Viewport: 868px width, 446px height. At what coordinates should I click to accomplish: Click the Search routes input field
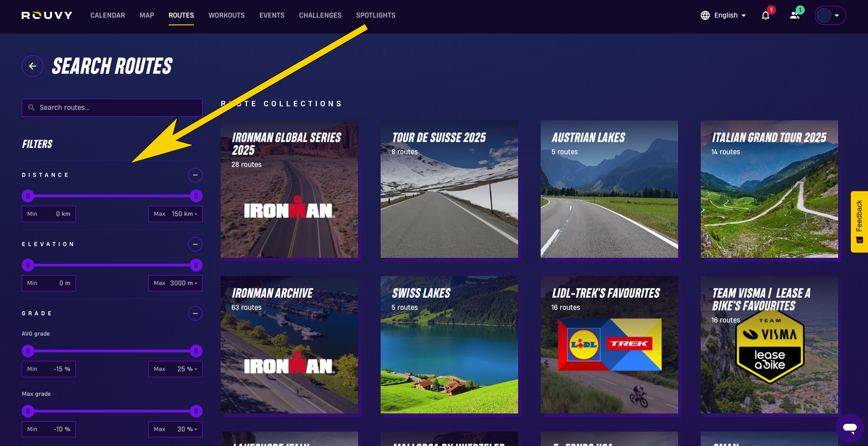pyautogui.click(x=112, y=108)
